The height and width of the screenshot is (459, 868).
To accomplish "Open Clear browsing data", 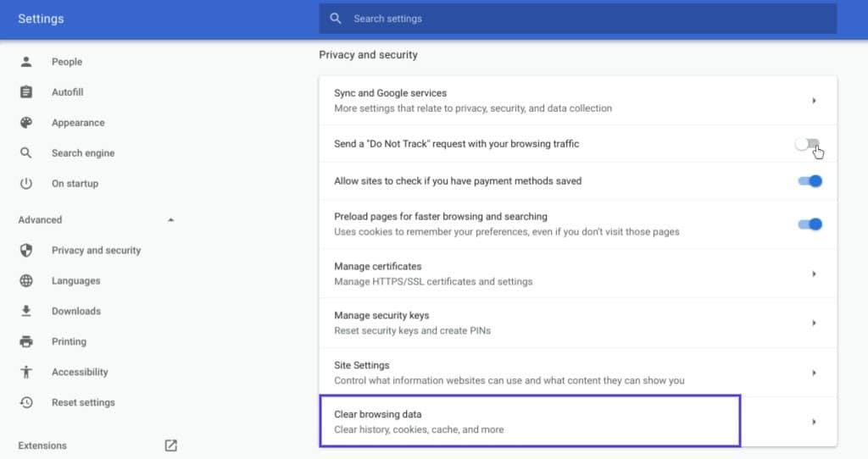I will 530,422.
